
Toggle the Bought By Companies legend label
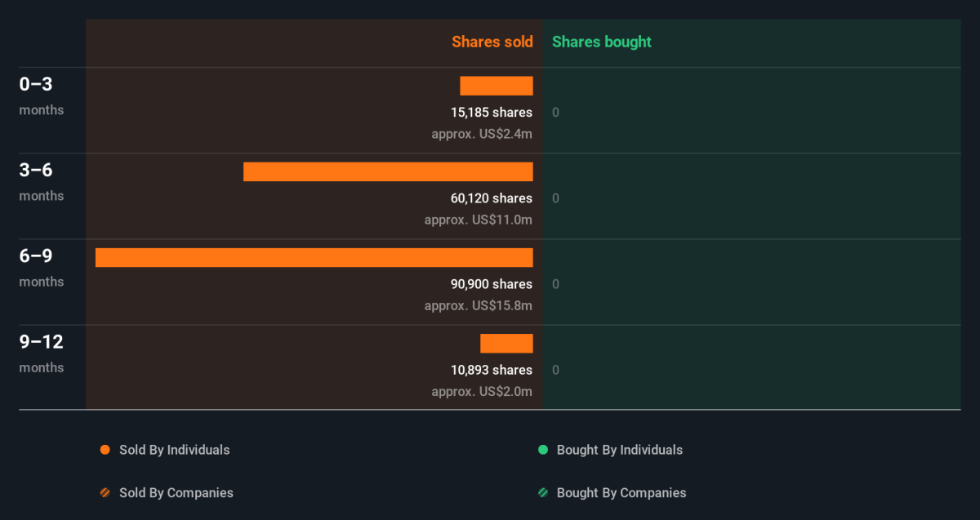pos(621,493)
